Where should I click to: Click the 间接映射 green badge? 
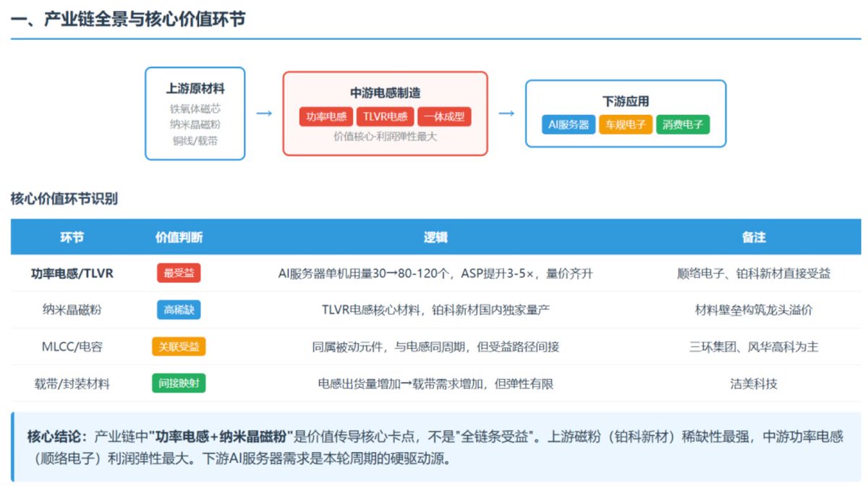pos(179,383)
